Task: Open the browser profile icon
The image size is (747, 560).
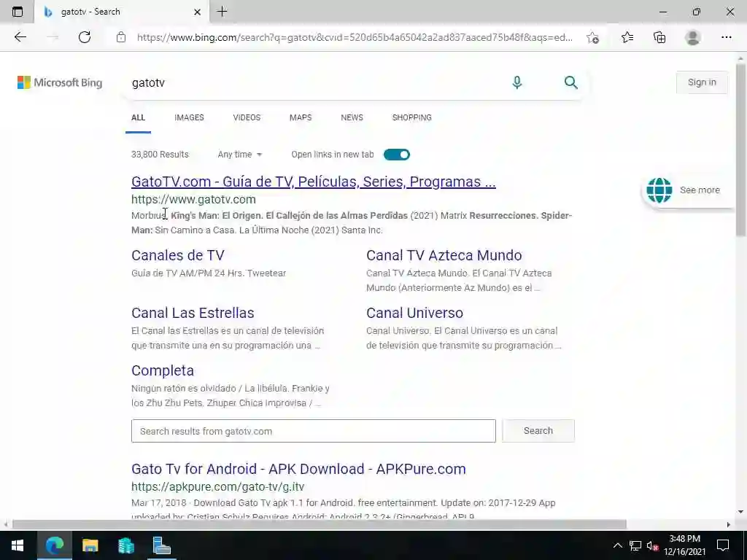Action: (693, 37)
